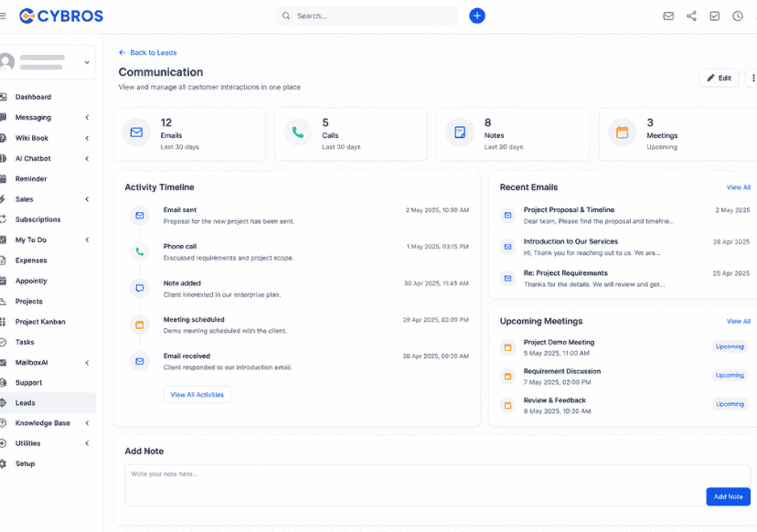Click the Meeting scheduled timeline icon
Image resolution: width=757 pixels, height=532 pixels.
tap(140, 325)
